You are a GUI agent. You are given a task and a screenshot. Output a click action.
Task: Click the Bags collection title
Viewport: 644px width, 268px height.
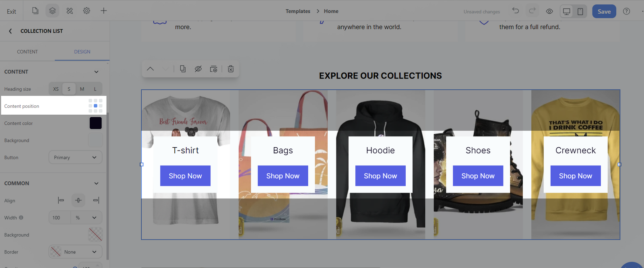tap(283, 150)
